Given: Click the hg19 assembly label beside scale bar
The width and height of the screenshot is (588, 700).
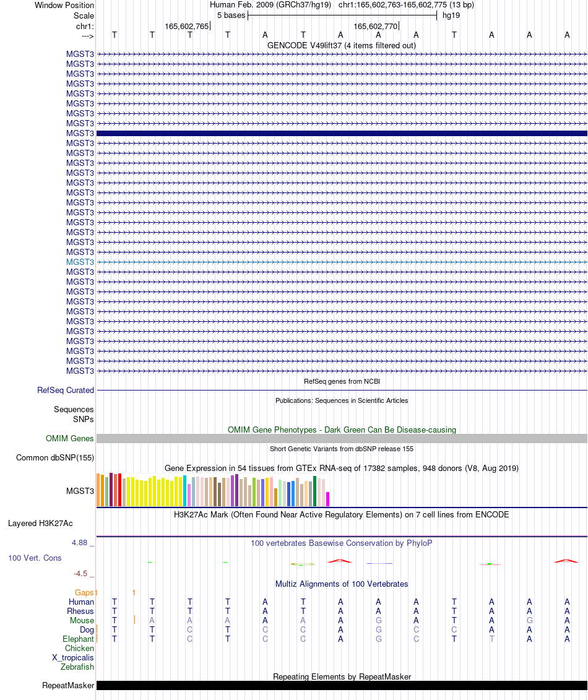Looking at the screenshot, I should 451,15.
